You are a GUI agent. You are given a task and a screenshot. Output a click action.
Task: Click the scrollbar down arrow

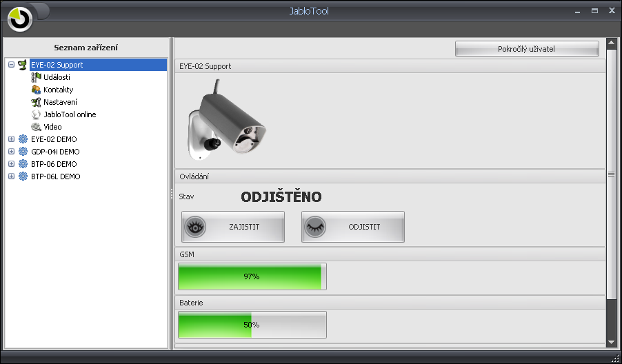pos(611,342)
